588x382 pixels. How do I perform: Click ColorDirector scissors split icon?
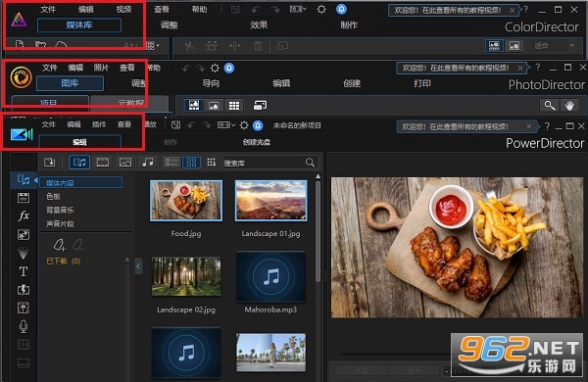pyautogui.click(x=188, y=46)
